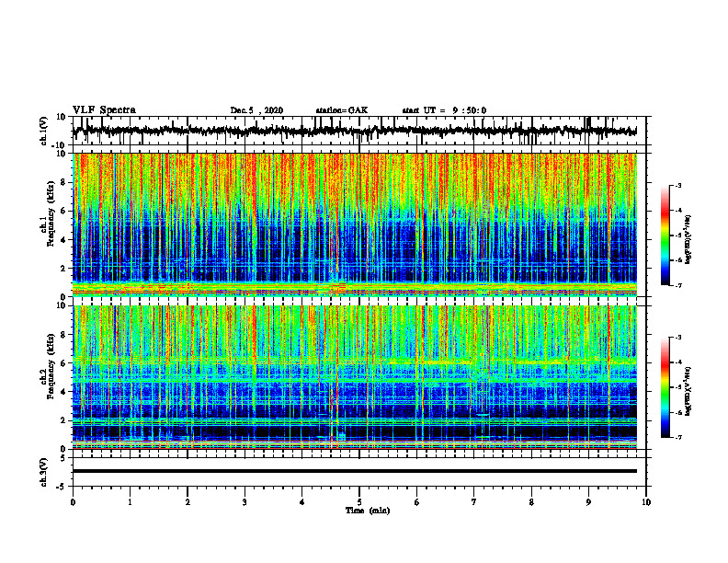
Task: Click time-axis tick label "7"
Action: (474, 502)
